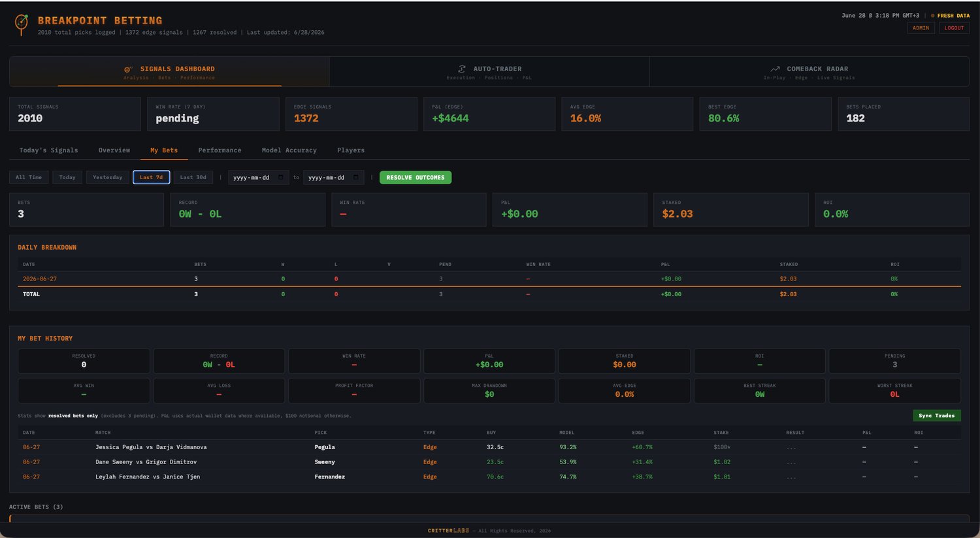Screen dimensions: 980x538
Task: Click the Record 0W - 0L summary card
Action: click(248, 210)
